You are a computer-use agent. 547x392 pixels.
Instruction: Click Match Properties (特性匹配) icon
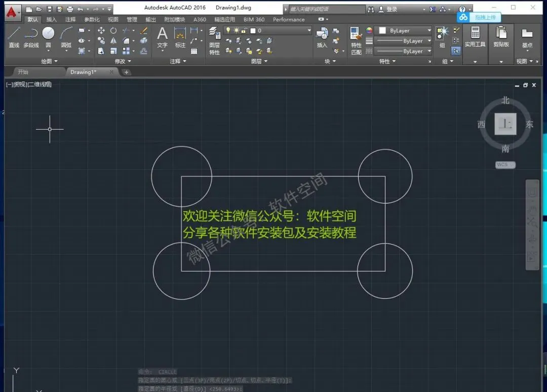[x=356, y=41]
